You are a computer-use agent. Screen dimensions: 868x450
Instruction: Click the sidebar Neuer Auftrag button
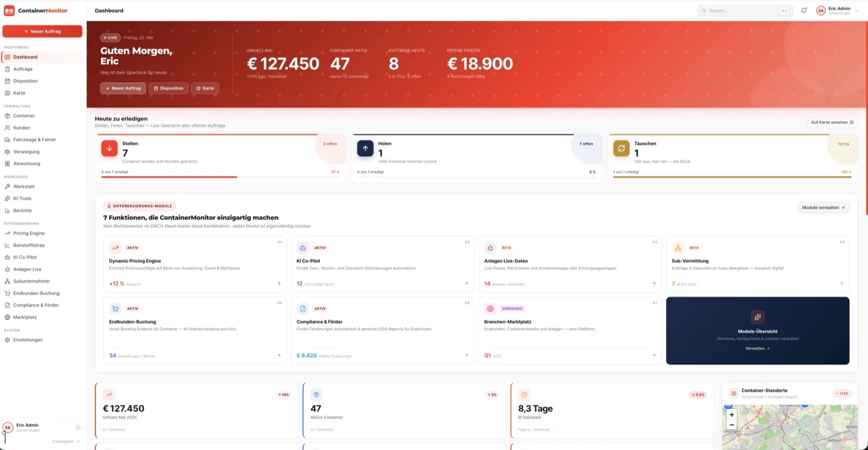point(42,31)
